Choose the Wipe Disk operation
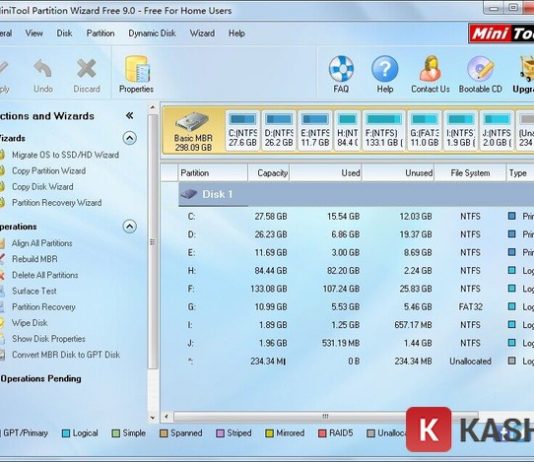The width and height of the screenshot is (534, 462). (x=30, y=323)
